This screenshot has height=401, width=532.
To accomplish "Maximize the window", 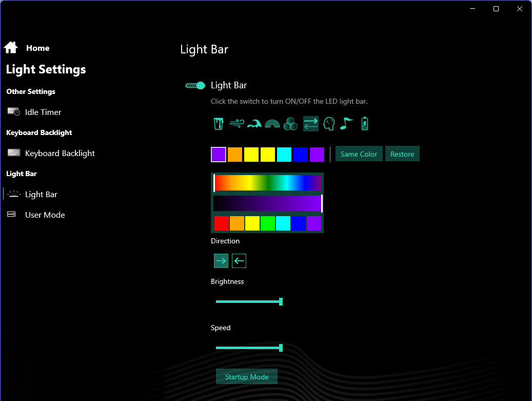I will [496, 9].
